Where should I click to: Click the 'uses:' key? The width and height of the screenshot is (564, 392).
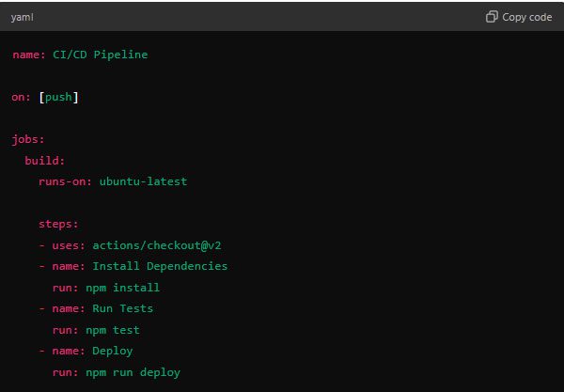tap(69, 245)
